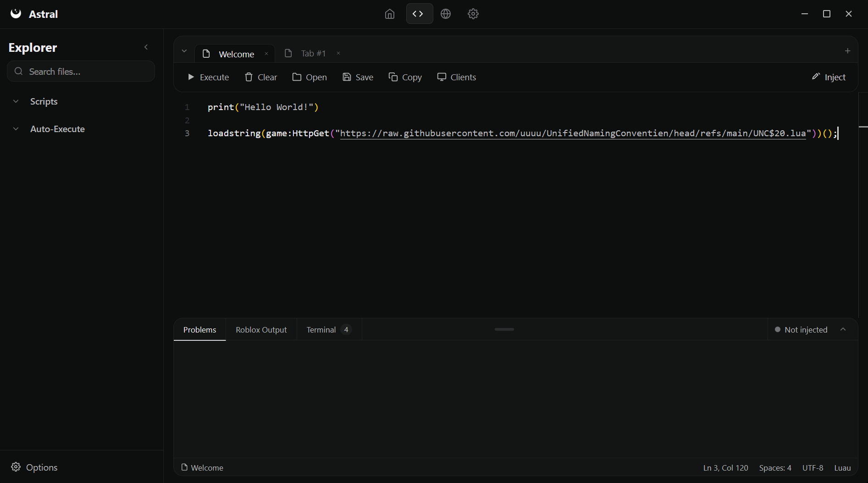Grab the panel resize handle bar
Viewport: 868px width, 483px height.
point(504,329)
